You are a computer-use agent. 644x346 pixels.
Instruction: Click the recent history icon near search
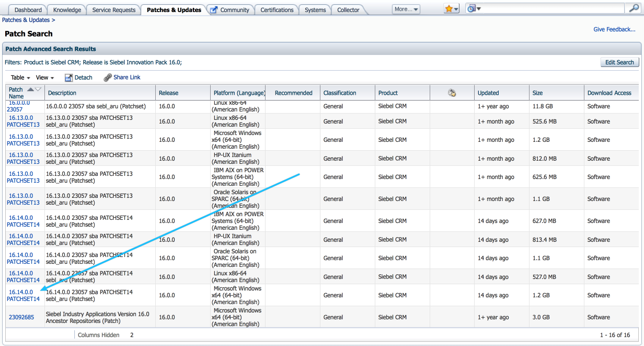pyautogui.click(x=472, y=8)
